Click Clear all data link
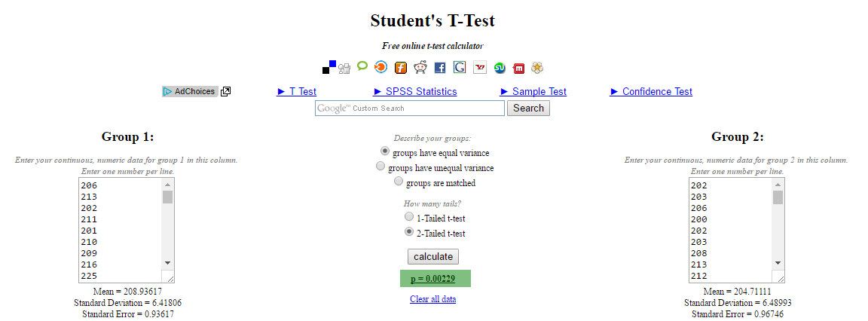Image resolution: width=868 pixels, height=321 pixels. pyautogui.click(x=432, y=299)
